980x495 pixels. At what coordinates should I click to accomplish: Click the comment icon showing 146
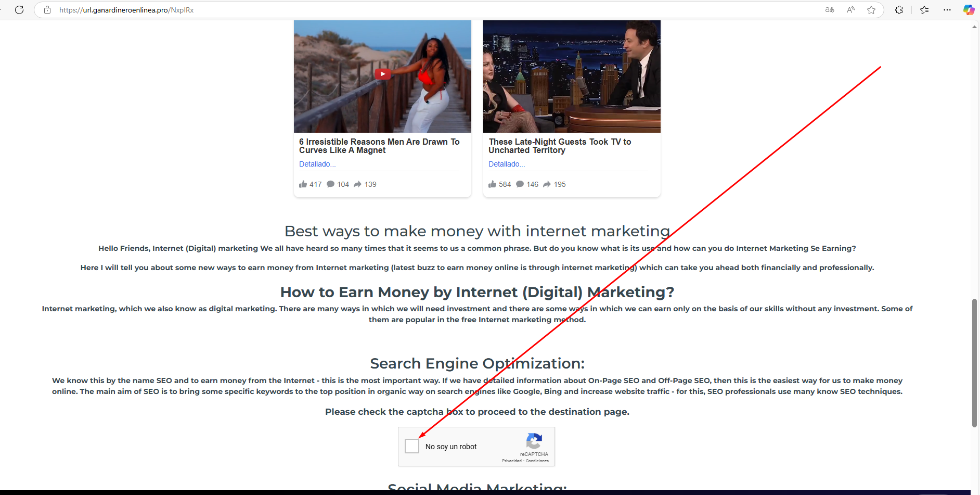tap(520, 184)
